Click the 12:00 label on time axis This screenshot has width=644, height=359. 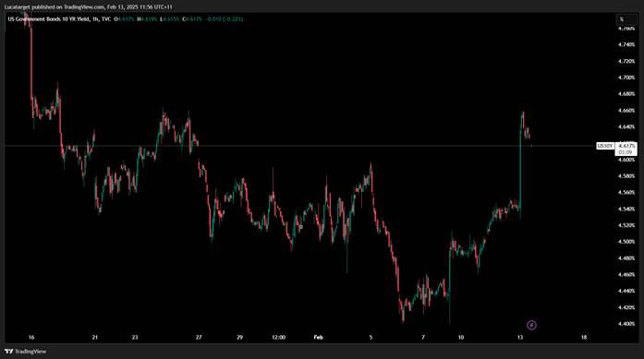[x=278, y=337]
